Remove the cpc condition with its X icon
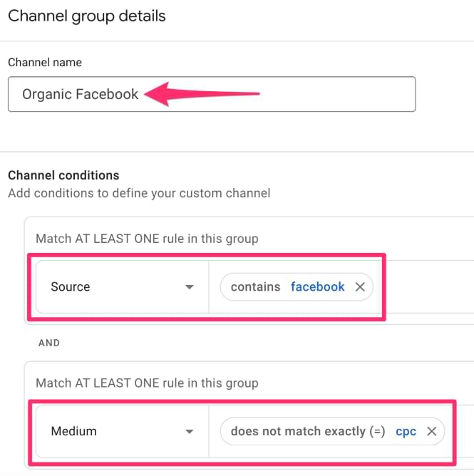The width and height of the screenshot is (474, 476). (x=431, y=431)
